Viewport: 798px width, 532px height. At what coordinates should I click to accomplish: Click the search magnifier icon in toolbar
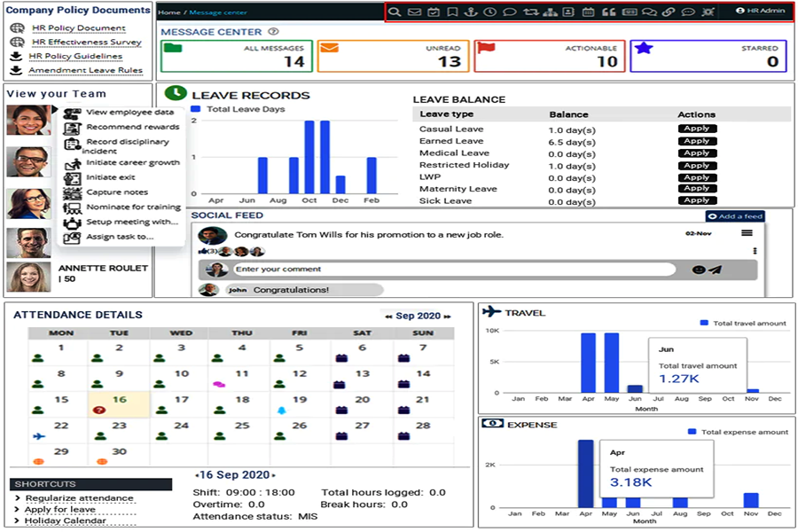(395, 12)
